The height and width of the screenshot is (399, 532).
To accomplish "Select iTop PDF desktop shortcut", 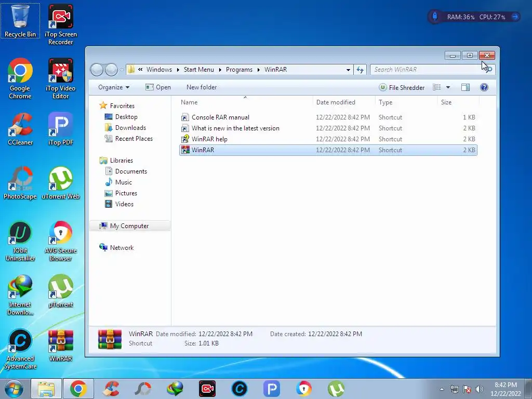I will (x=60, y=129).
